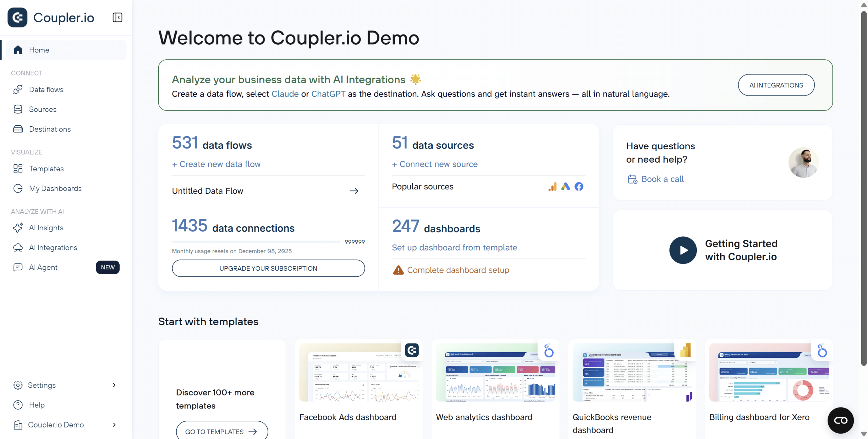The width and height of the screenshot is (868, 439).
Task: Click the AI INTEGRATIONS button
Action: (776, 85)
